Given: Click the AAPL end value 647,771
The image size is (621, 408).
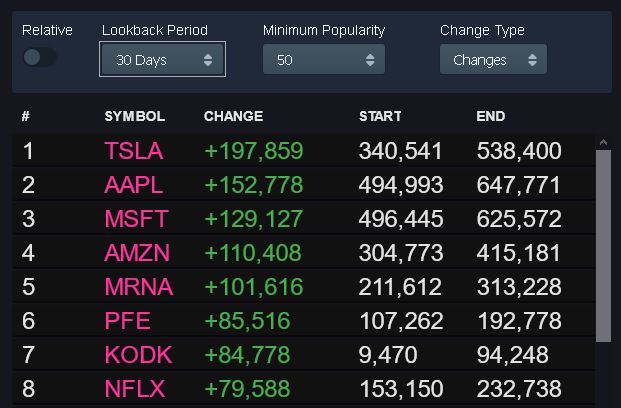Looking at the screenshot, I should [x=518, y=185].
